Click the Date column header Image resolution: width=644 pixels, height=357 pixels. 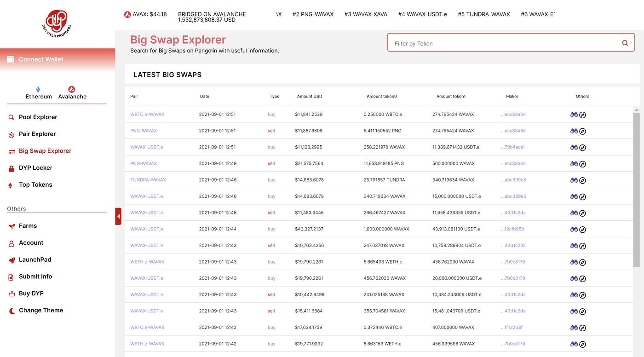click(205, 97)
